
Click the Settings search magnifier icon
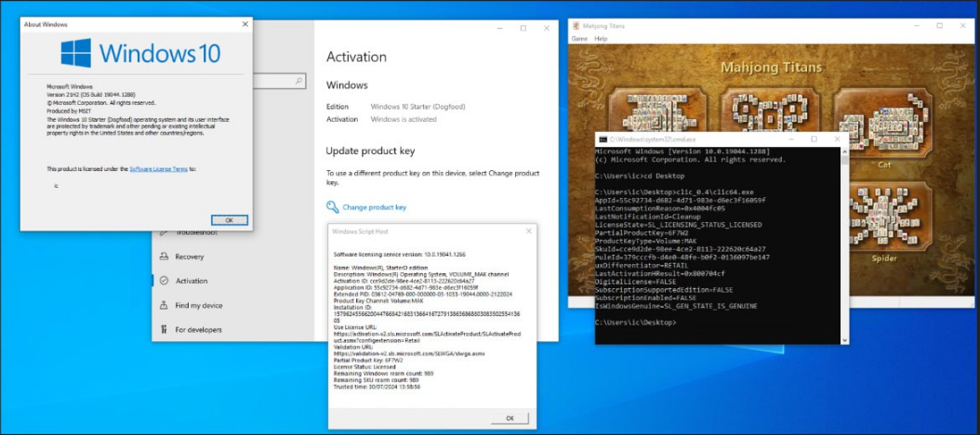298,81
